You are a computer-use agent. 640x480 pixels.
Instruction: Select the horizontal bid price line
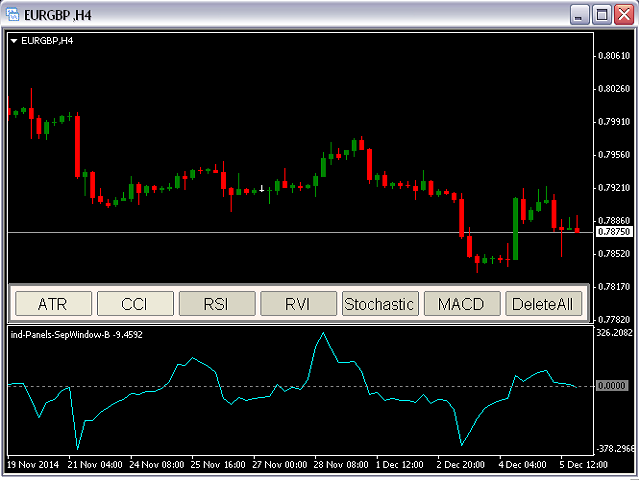click(300, 232)
